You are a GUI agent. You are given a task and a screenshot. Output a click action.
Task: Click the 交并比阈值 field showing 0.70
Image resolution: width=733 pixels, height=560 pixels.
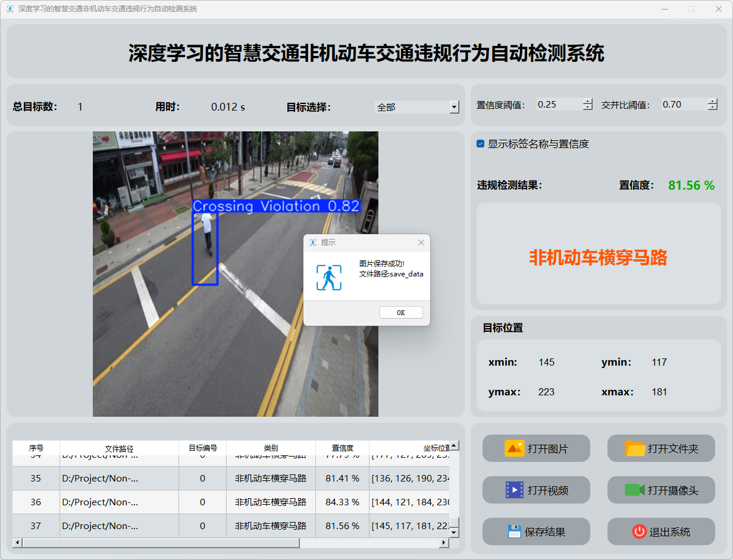click(684, 105)
